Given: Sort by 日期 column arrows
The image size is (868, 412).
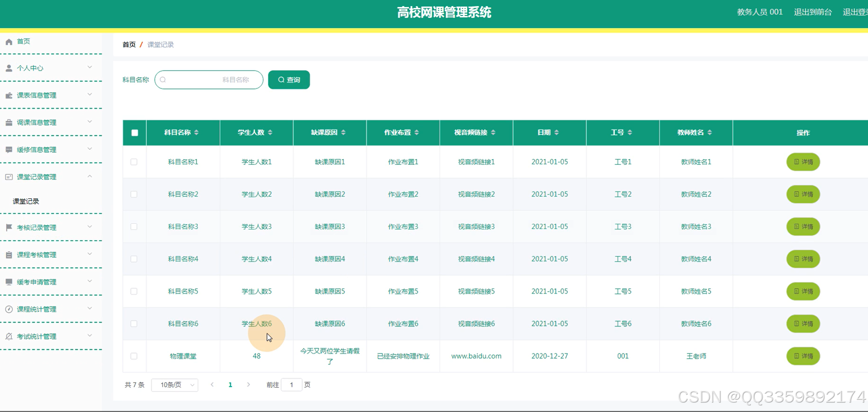Looking at the screenshot, I should [556, 132].
